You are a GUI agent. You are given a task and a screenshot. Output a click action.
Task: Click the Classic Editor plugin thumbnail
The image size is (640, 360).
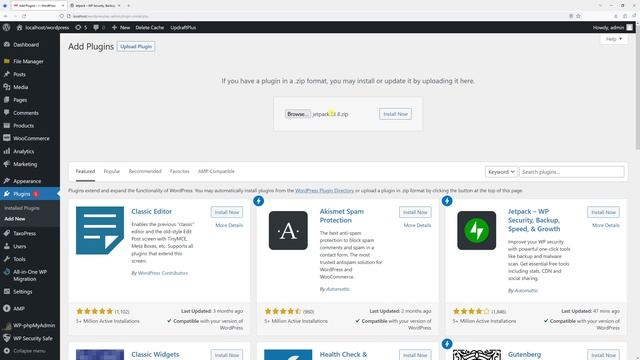(100, 231)
